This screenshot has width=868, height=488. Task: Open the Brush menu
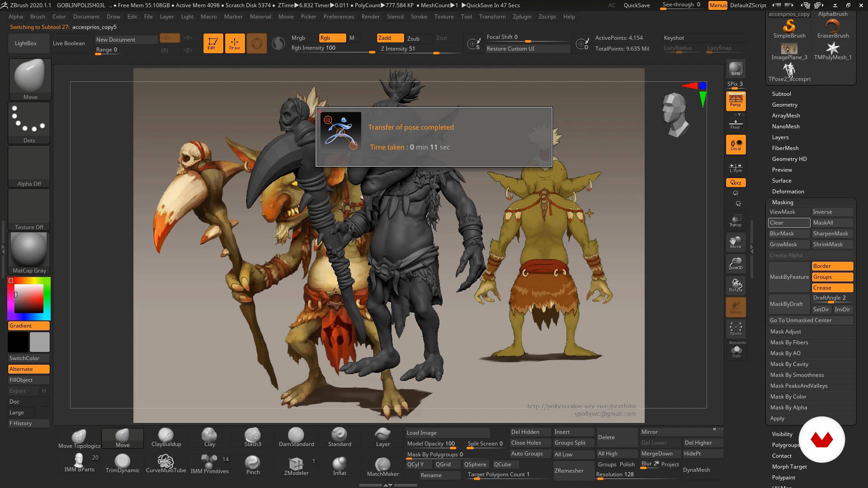pyautogui.click(x=38, y=17)
